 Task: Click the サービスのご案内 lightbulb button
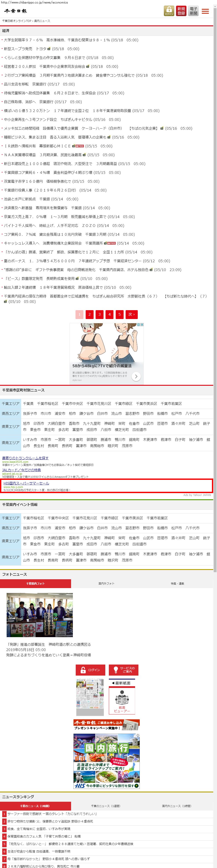click(124, 670)
